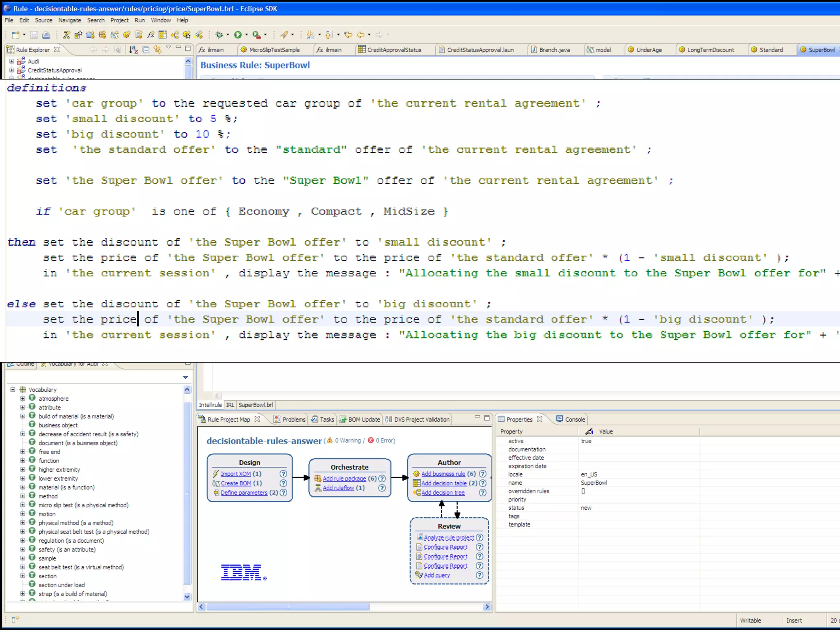The height and width of the screenshot is (630, 840).
Task: Collapse the Vocabulary root node
Action: click(x=13, y=389)
